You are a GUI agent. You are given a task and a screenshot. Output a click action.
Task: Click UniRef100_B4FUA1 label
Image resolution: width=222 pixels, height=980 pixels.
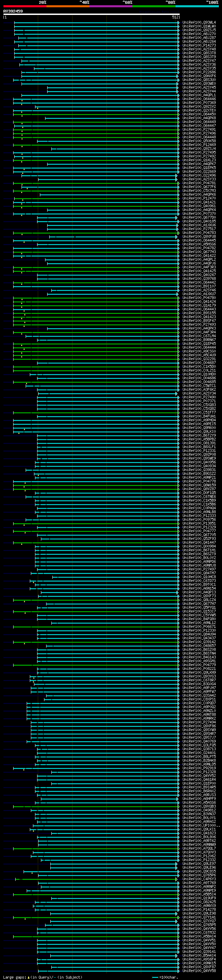(x=199, y=416)
